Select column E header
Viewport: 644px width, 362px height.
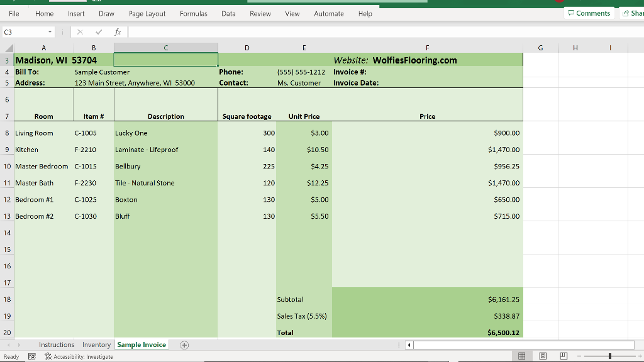tap(304, 48)
